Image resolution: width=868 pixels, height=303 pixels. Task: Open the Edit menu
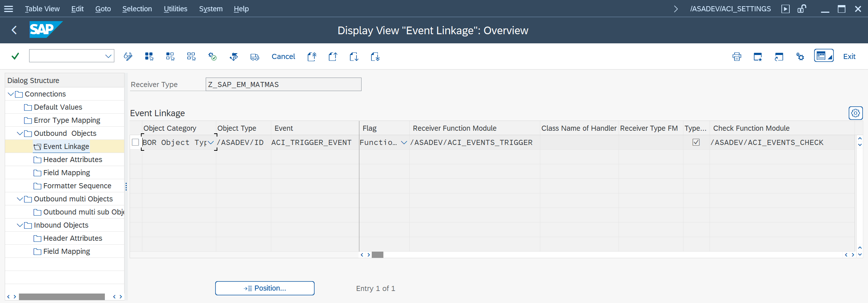(x=78, y=9)
